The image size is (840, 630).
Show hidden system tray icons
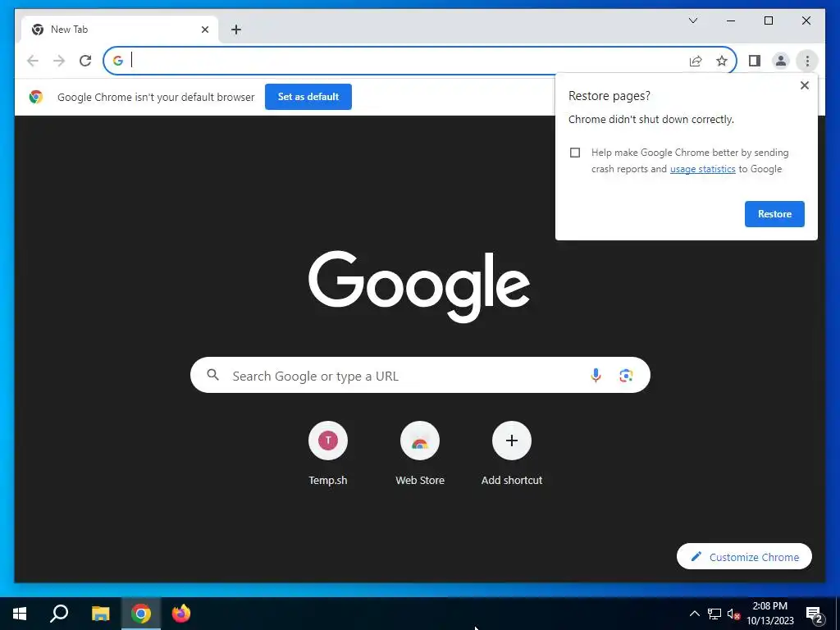tap(694, 614)
